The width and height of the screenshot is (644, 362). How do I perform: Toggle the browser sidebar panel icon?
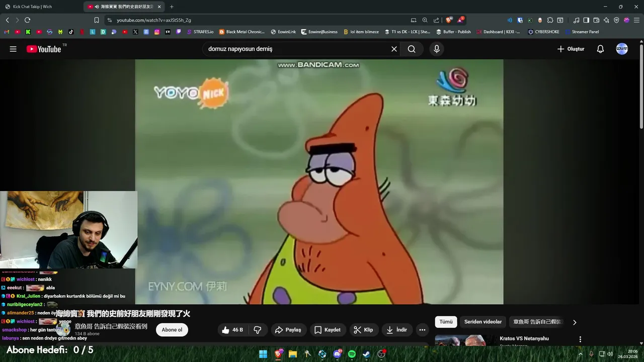click(586, 20)
